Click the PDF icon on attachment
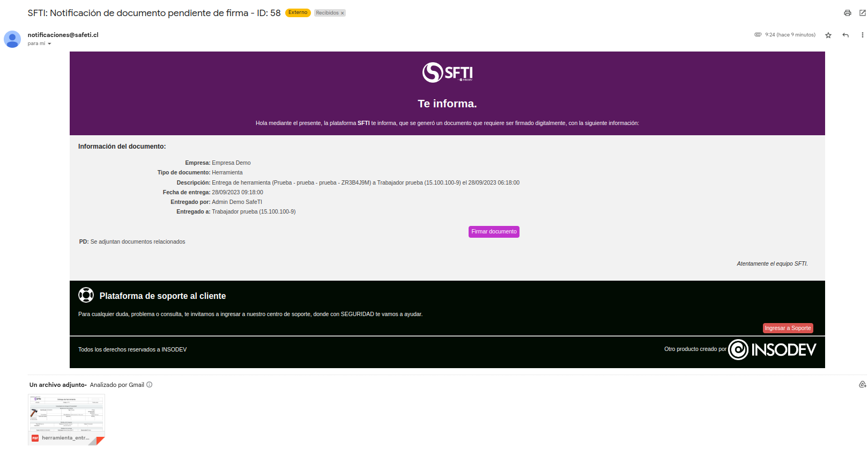This screenshot has width=868, height=454. click(35, 438)
